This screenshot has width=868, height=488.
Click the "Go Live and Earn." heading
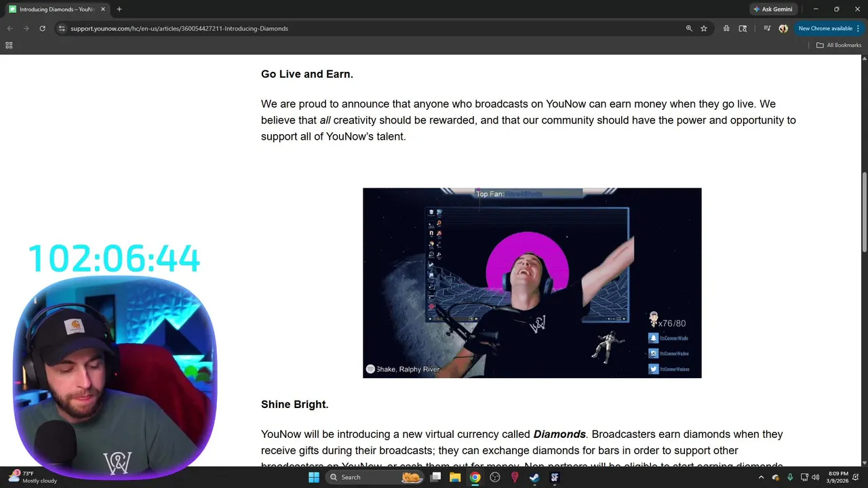[307, 74]
